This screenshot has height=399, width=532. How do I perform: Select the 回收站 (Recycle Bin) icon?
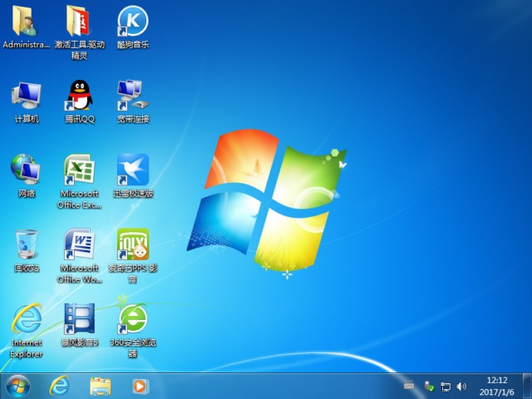click(26, 244)
